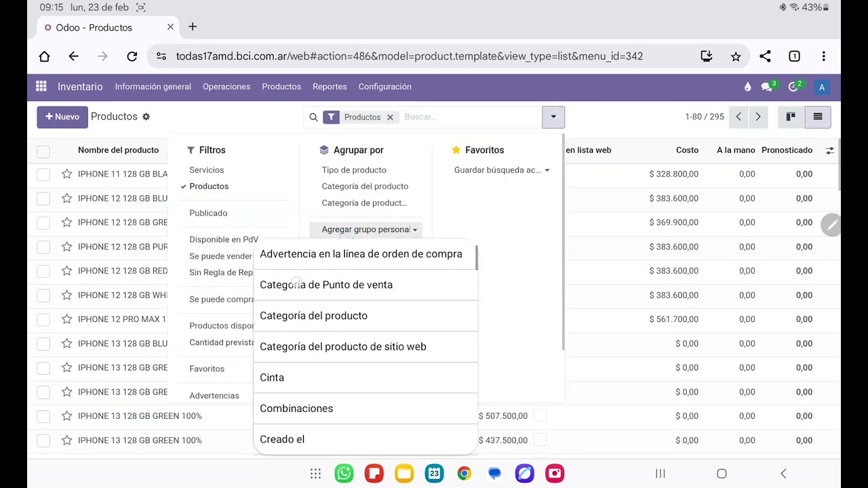Open optional columns settings icon
868x488 pixels.
[x=830, y=150]
